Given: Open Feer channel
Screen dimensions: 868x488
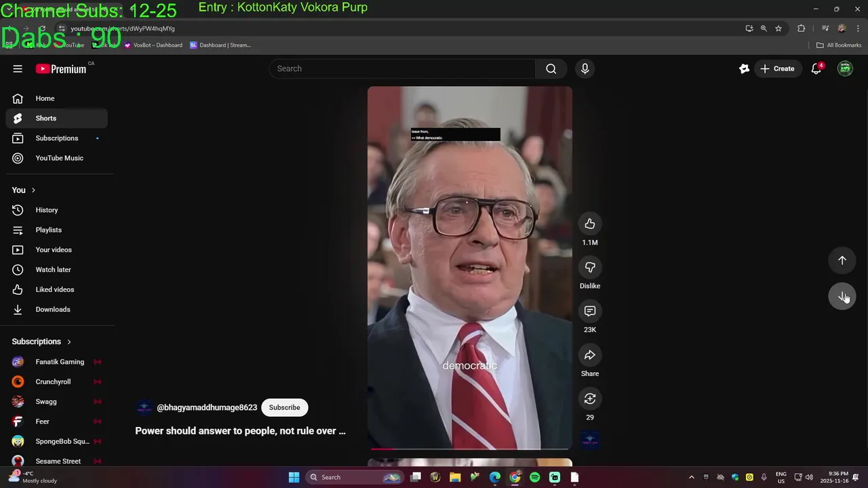Looking at the screenshot, I should [x=57, y=422].
